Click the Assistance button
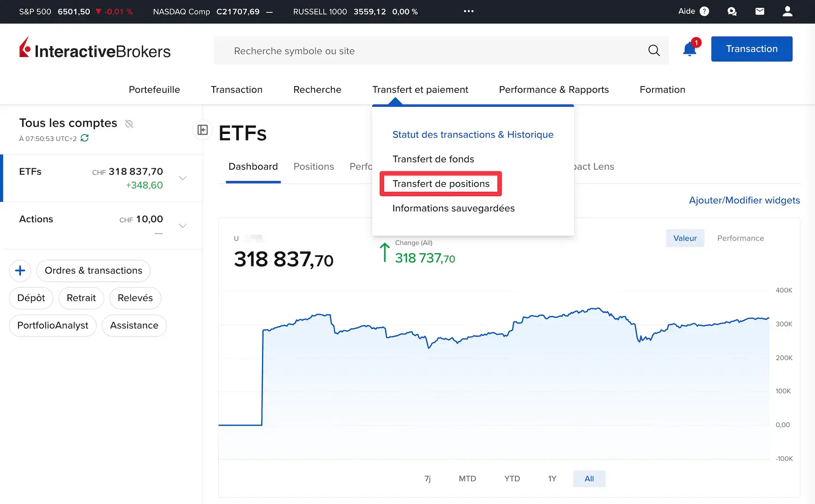This screenshot has height=504, width=815. tap(134, 326)
